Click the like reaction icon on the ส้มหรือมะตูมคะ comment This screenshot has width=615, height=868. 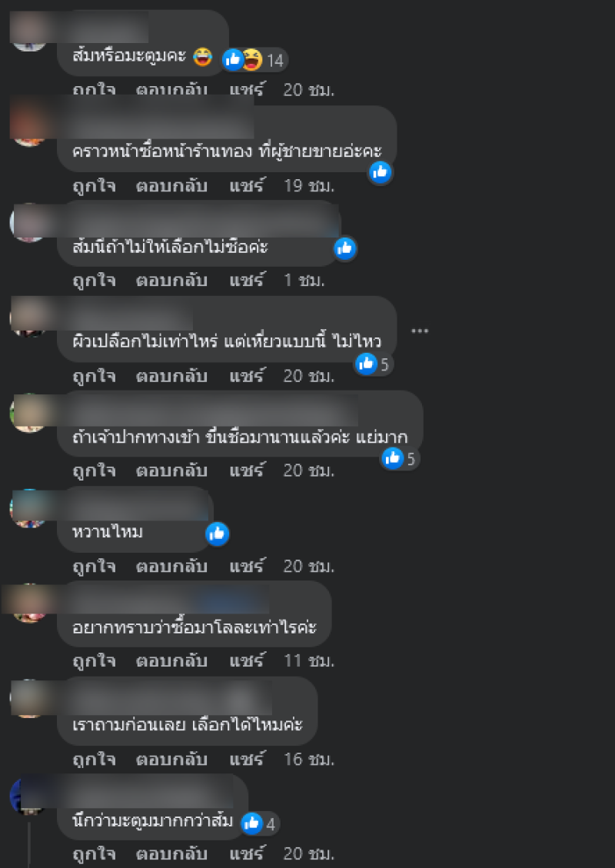[233, 59]
